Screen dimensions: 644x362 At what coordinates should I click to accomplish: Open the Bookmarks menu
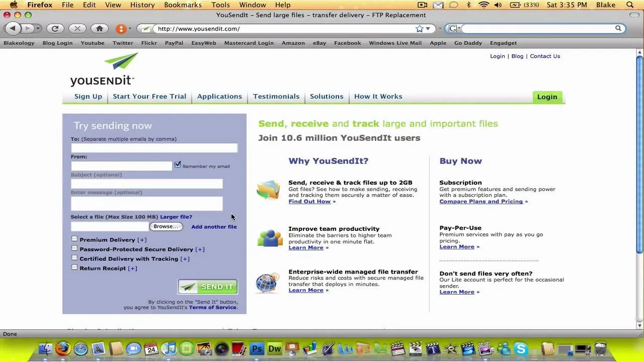(x=183, y=5)
